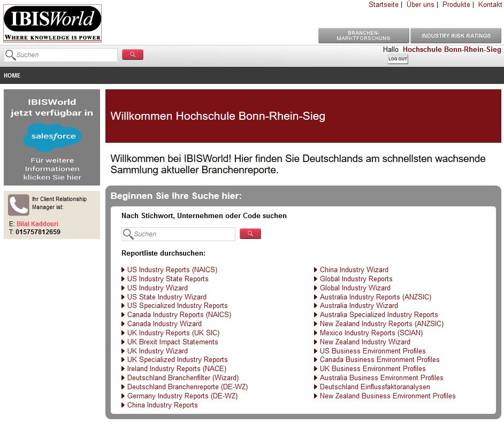Click HOME in the dark navigation bar
Image resolution: width=504 pixels, height=424 pixels.
click(12, 75)
